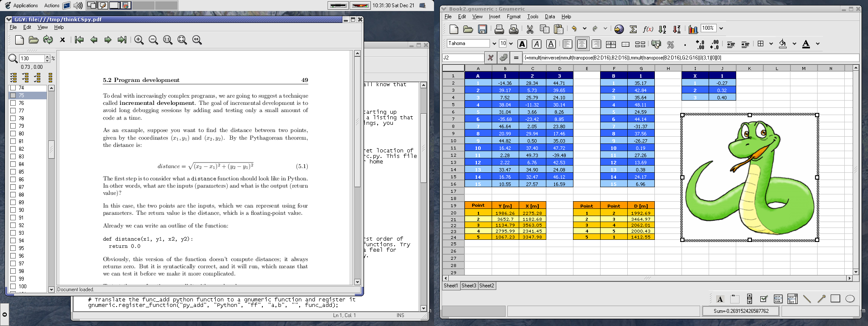Click the Zoom In magnifier in GGV
Viewport: 868px width, 326px height.
pos(139,40)
